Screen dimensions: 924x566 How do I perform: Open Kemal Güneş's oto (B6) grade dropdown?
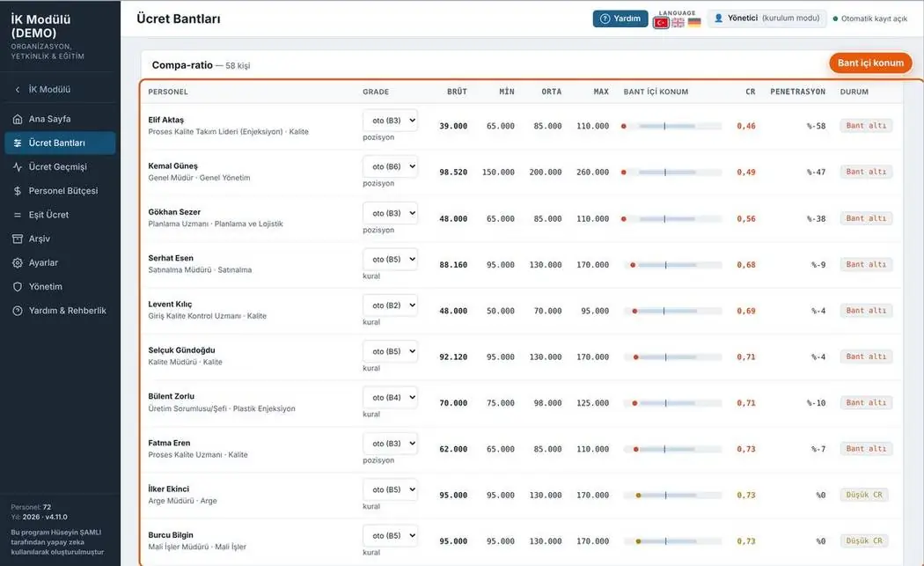tap(390, 166)
